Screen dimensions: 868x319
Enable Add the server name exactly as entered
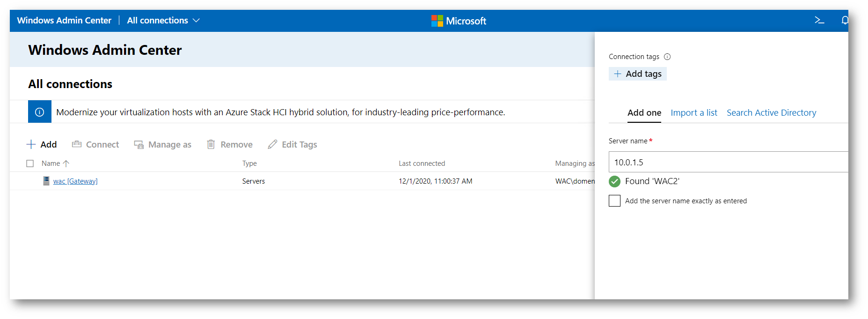coord(614,200)
